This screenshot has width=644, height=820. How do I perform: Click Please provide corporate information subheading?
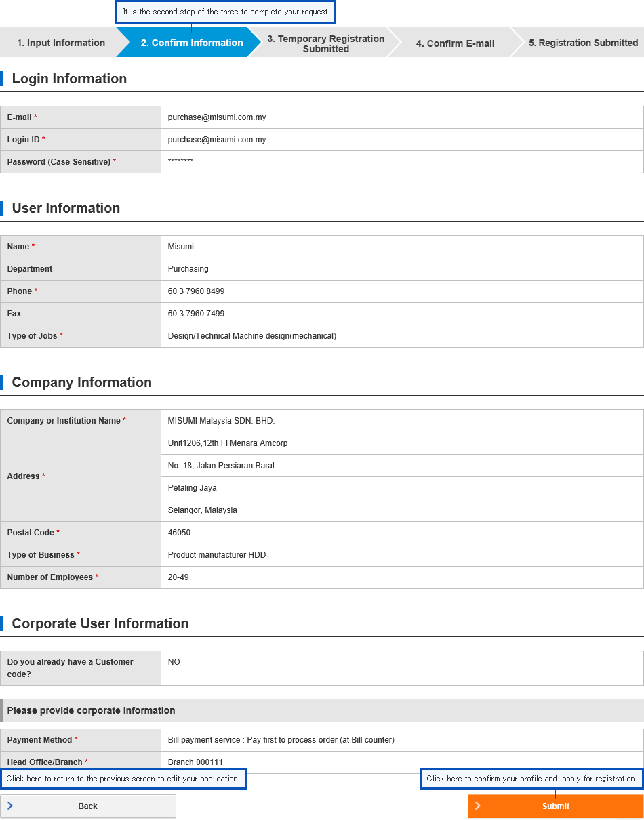(x=92, y=710)
